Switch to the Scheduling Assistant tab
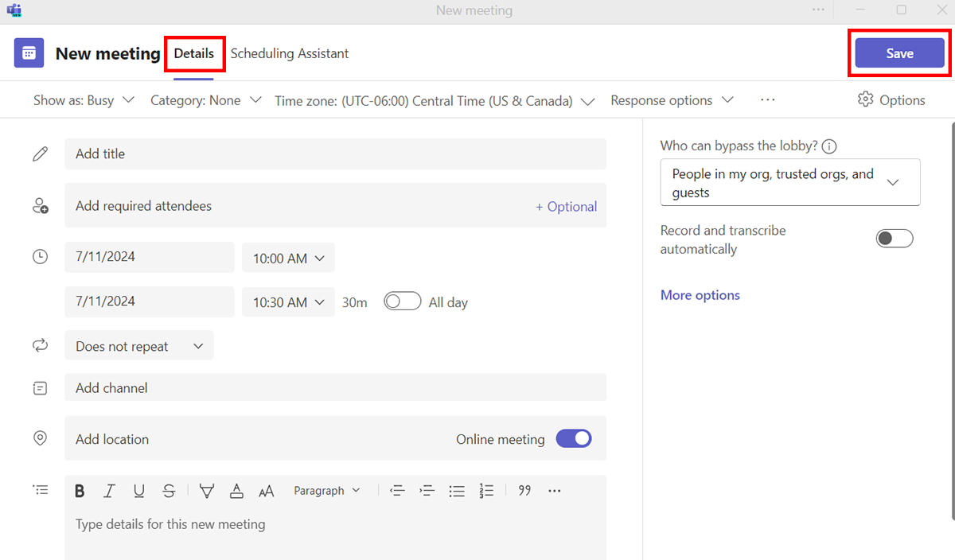Screen dimensions: 955x560 point(290,53)
